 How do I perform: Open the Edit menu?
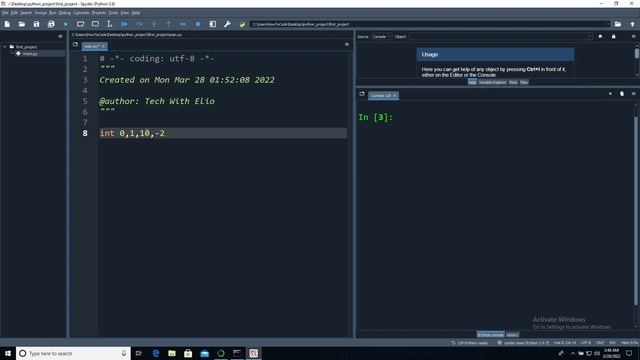(x=14, y=13)
